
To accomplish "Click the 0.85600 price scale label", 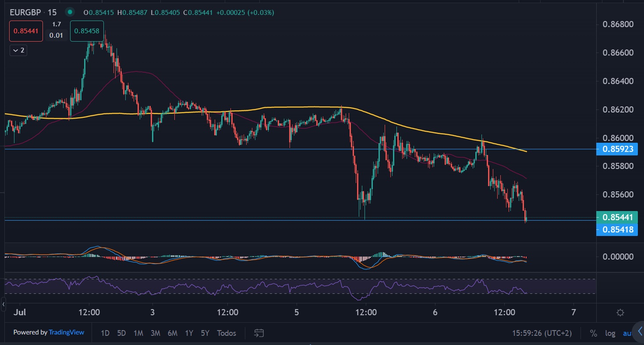I will click(x=618, y=194).
